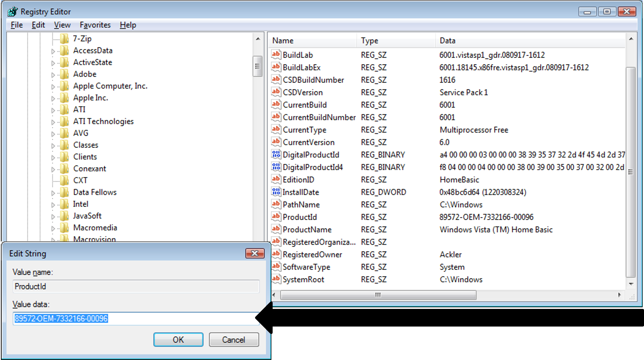Click the CurrentVersion string value icon

pos(276,142)
